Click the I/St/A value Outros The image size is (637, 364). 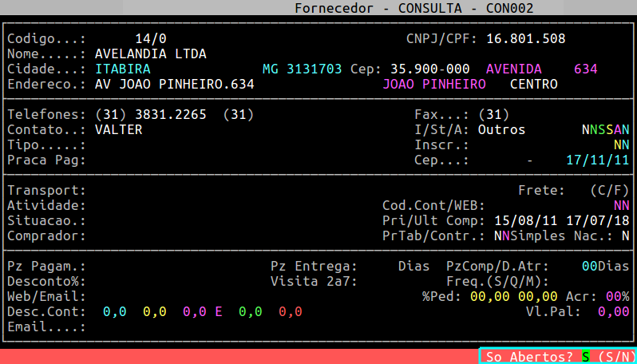(501, 129)
